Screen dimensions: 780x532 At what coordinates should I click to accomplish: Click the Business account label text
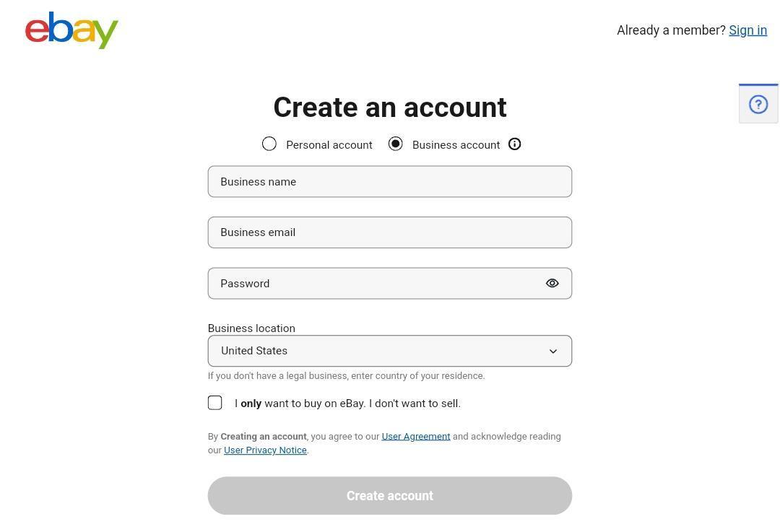tap(456, 145)
